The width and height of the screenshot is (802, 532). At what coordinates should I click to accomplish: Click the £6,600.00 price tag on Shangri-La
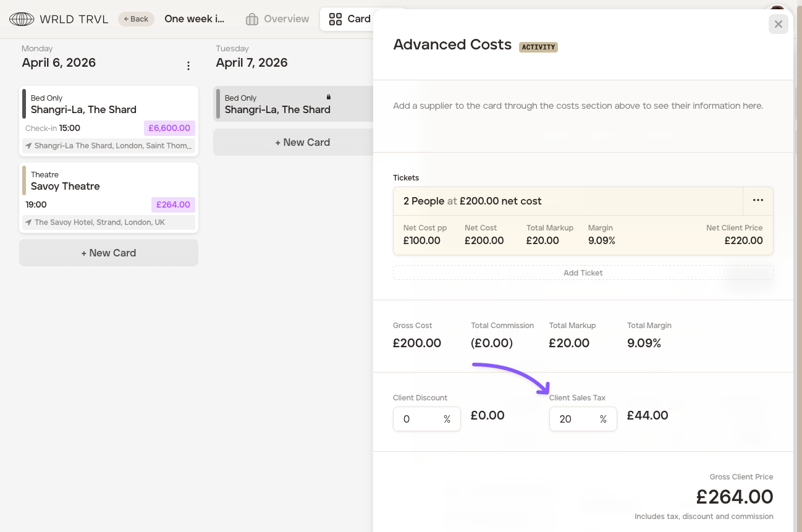pos(169,128)
